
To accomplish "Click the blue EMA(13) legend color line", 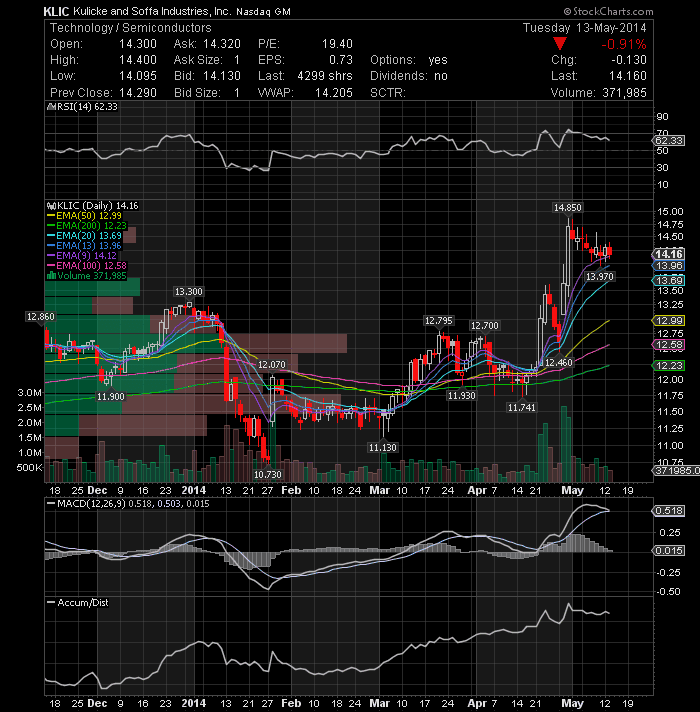I will [x=51, y=246].
